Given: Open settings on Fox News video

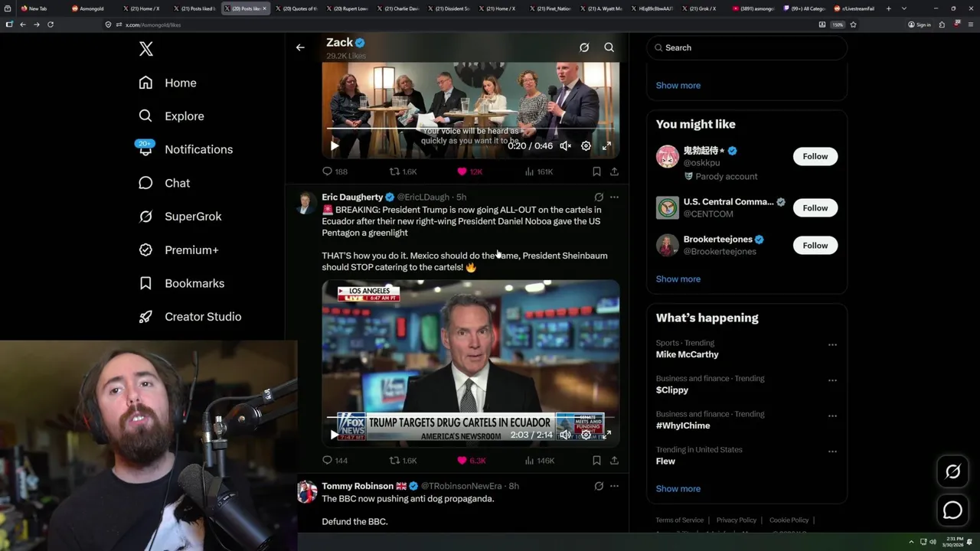Looking at the screenshot, I should click(586, 435).
